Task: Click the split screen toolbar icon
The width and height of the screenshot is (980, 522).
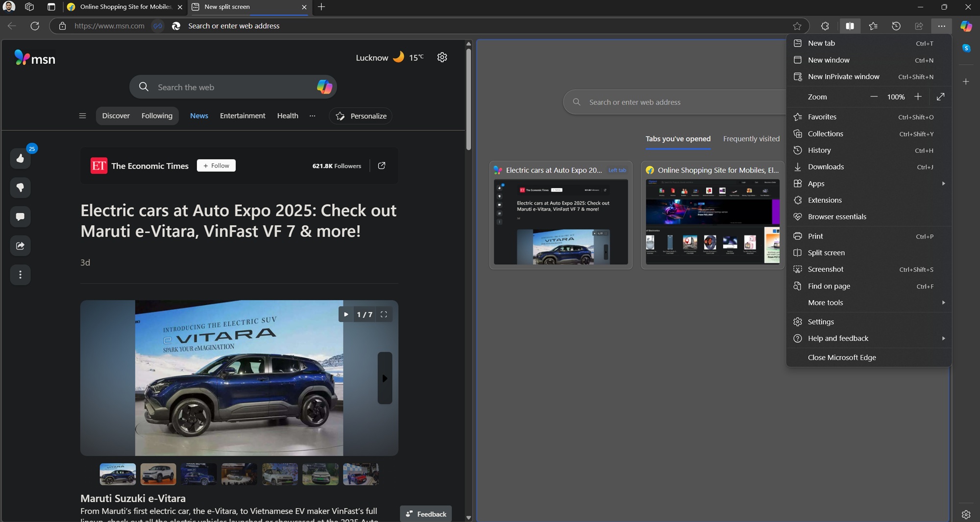Action: click(x=850, y=26)
